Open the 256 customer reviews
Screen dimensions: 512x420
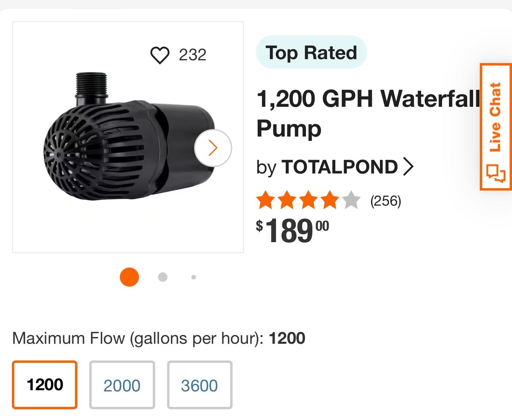click(x=386, y=201)
